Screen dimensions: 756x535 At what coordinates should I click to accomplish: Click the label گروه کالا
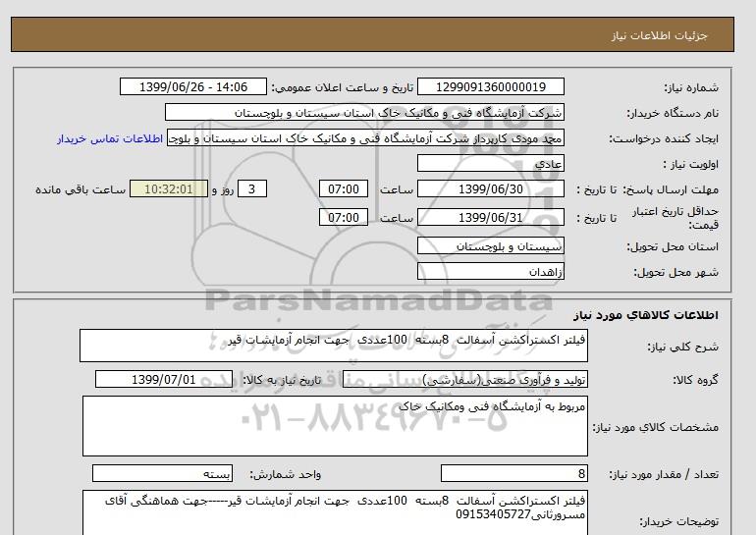pyautogui.click(x=695, y=380)
